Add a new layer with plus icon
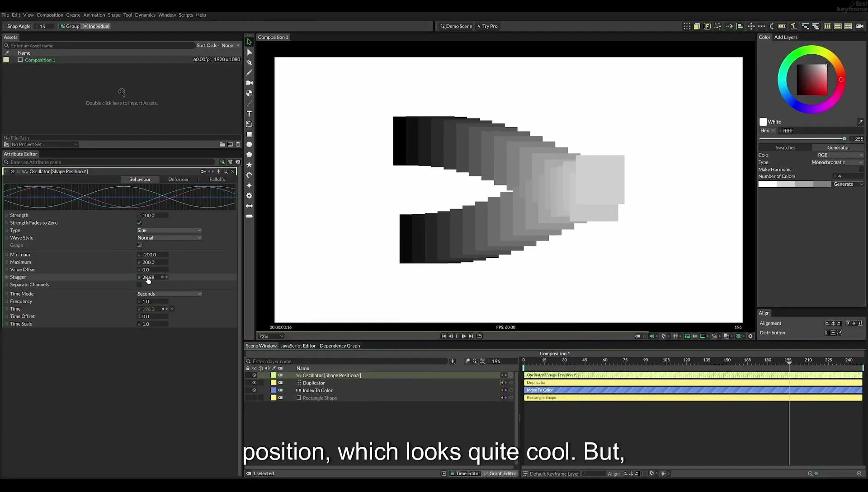The image size is (868, 492). pos(453,361)
